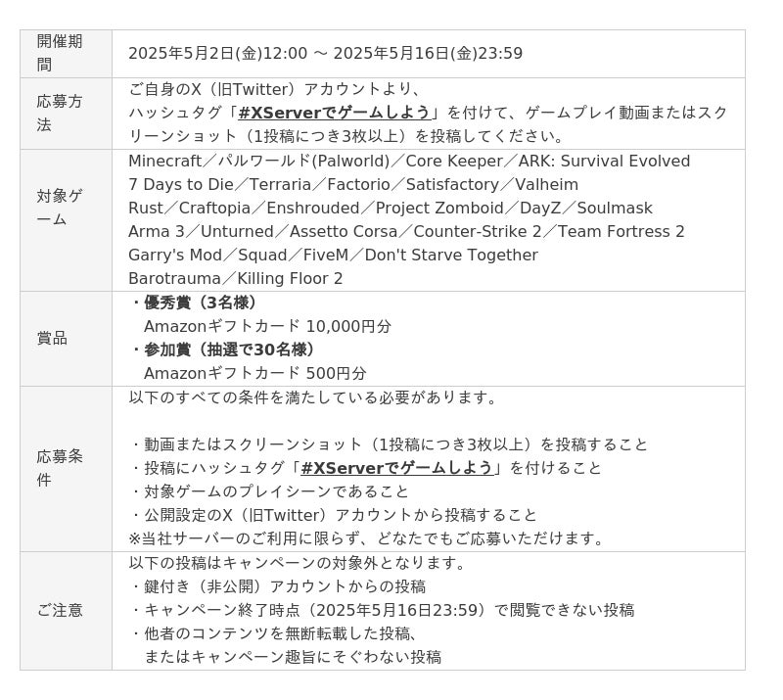Open the #XServerでゲームしよう hashtag link in 応募条件

397,468
